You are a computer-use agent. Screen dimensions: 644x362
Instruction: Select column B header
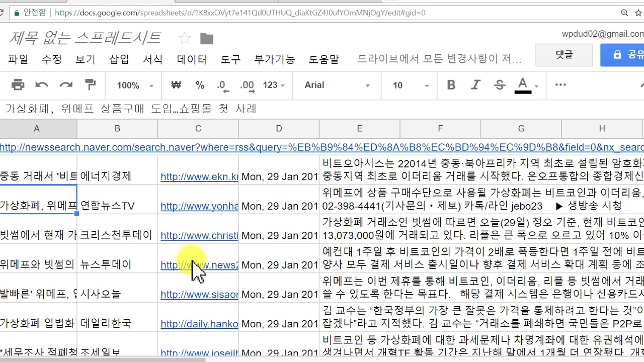click(x=117, y=129)
